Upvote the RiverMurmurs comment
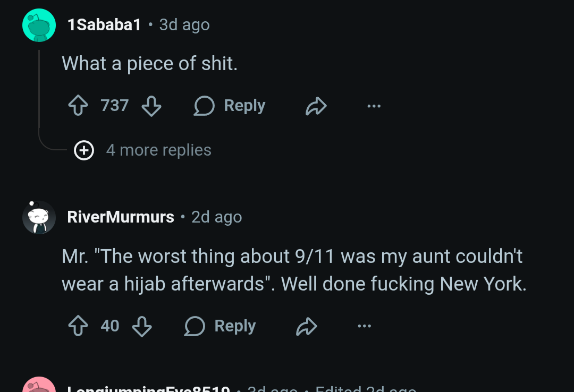 pyautogui.click(x=78, y=326)
